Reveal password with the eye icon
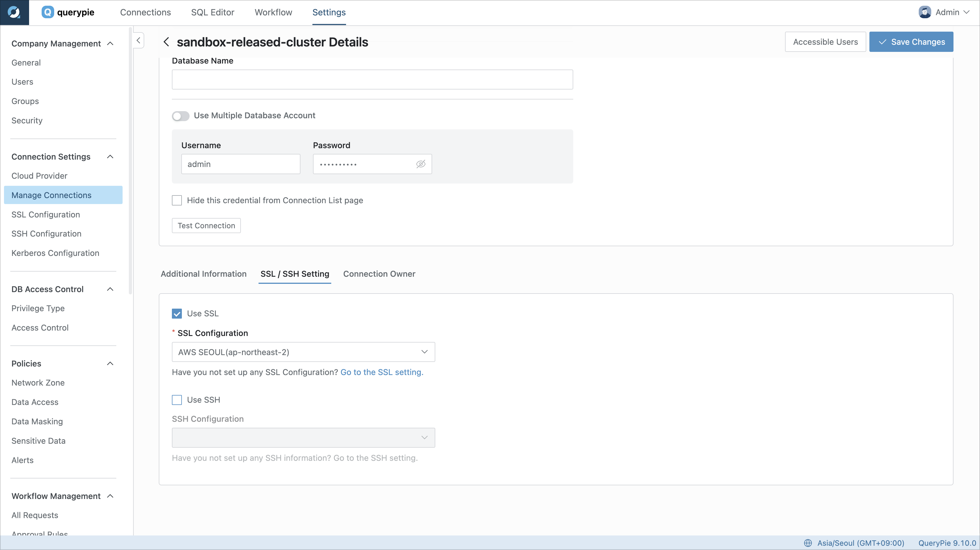Screen dimensions: 980x550 pyautogui.click(x=420, y=164)
